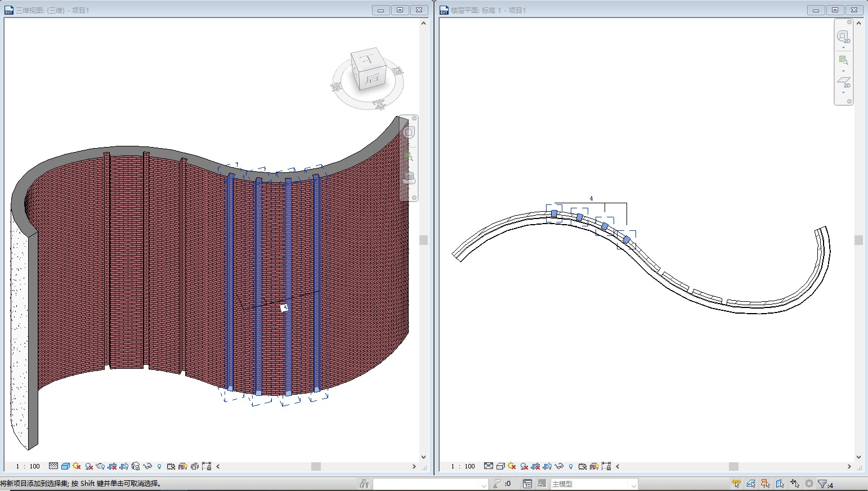Click the 2D mode icon in floor plan navigation bar
Screen dimensions: 868x491
click(x=843, y=82)
